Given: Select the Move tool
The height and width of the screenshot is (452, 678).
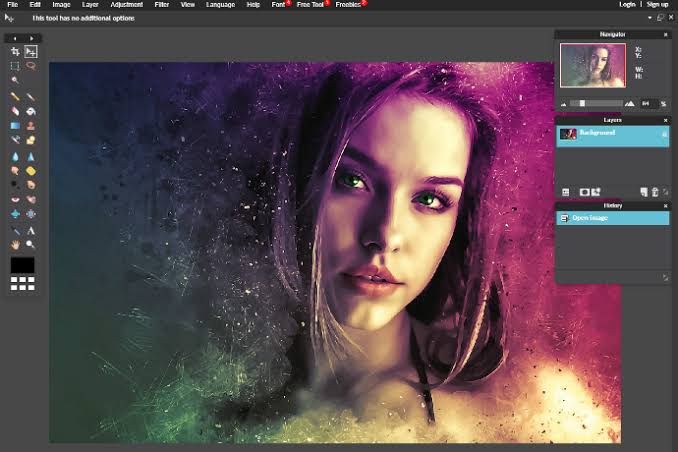Looking at the screenshot, I should coord(31,51).
